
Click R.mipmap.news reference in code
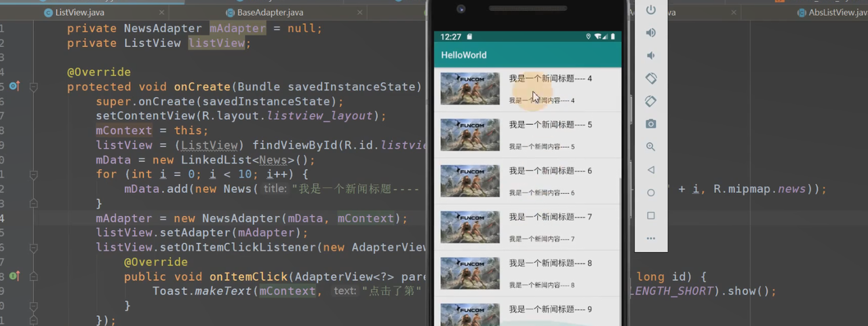[x=760, y=189]
